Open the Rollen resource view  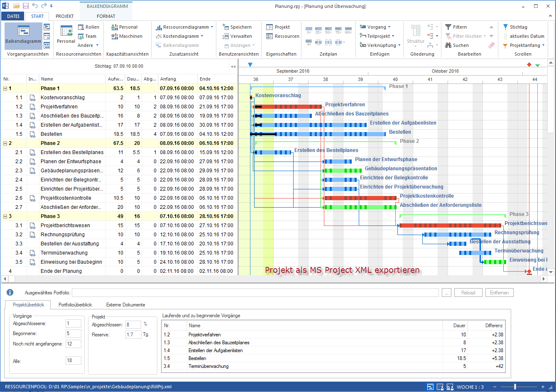(89, 27)
